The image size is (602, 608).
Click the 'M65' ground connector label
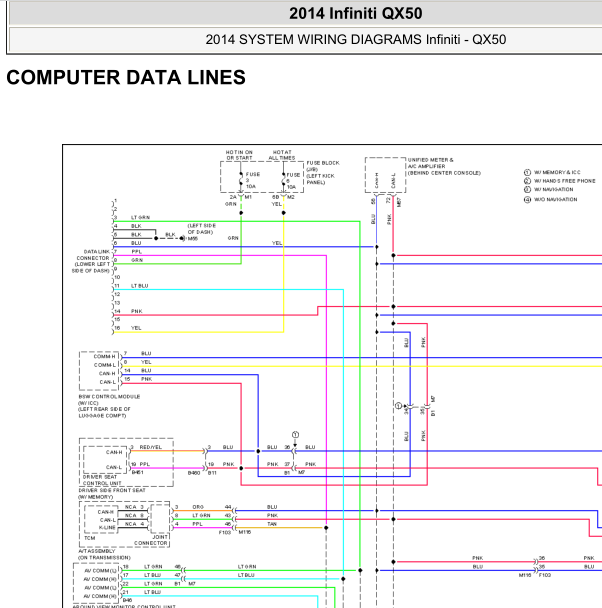[x=193, y=238]
